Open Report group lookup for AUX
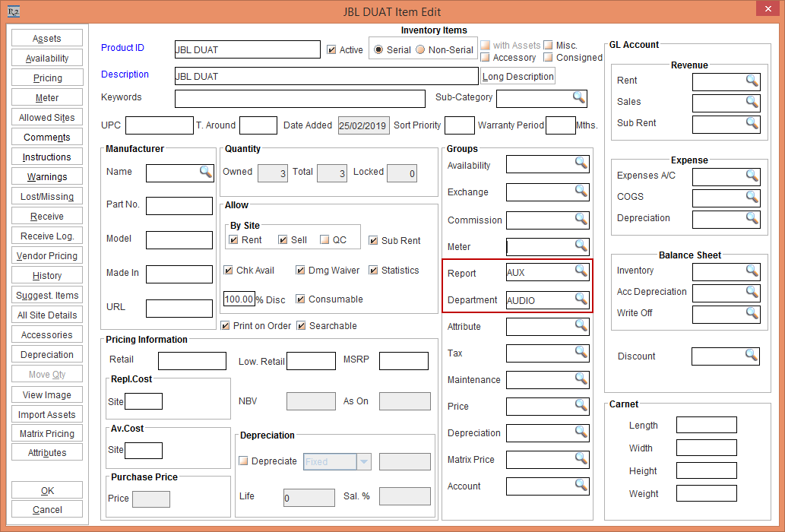785x532 pixels. click(581, 271)
